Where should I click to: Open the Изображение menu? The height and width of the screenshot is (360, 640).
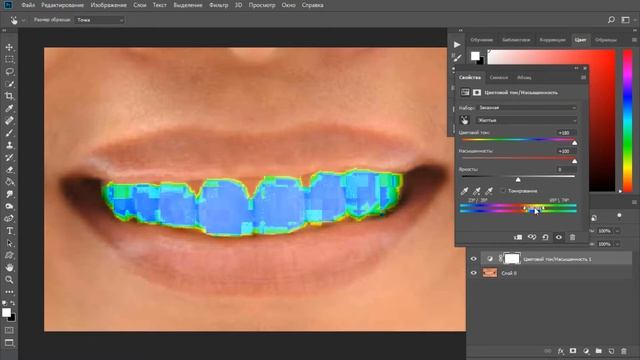coord(109,5)
